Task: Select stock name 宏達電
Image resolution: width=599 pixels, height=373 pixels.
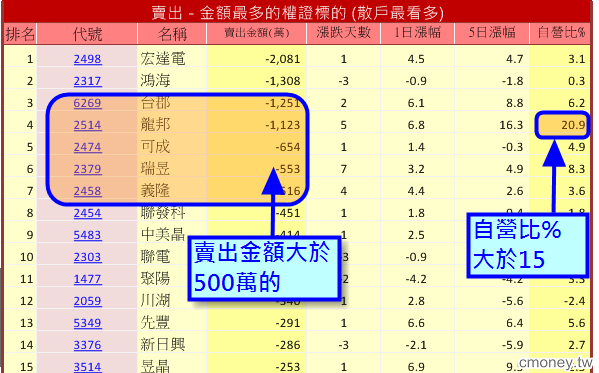Action: click(x=163, y=59)
